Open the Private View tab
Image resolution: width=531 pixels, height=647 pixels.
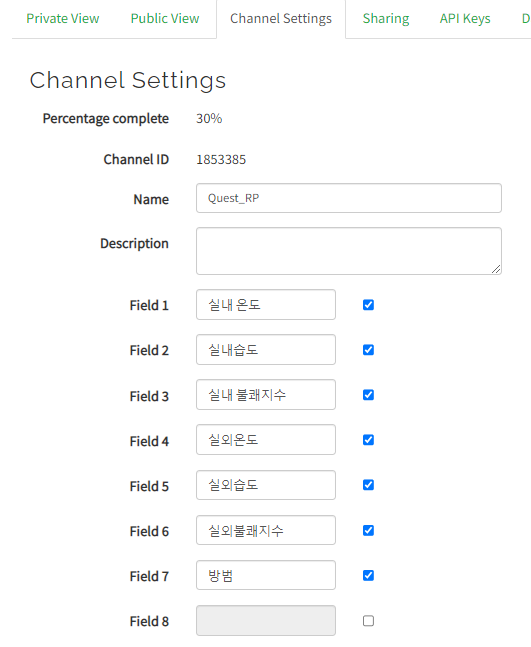click(x=63, y=19)
